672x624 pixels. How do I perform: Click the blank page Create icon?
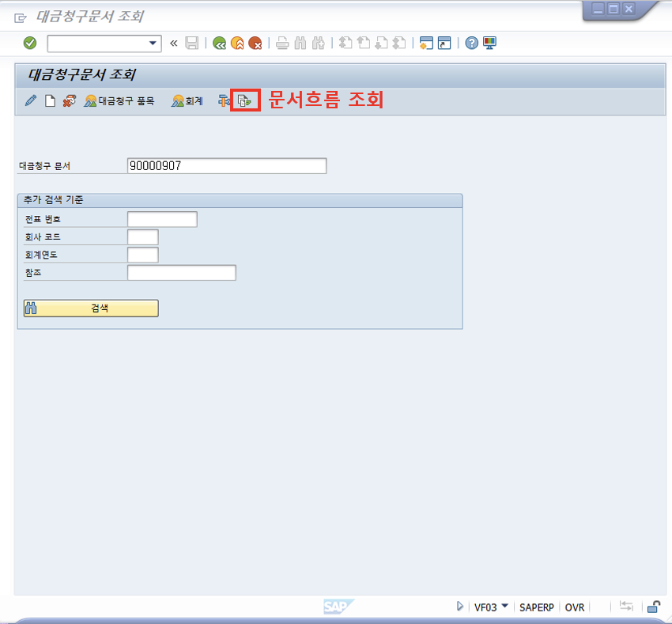(50, 100)
